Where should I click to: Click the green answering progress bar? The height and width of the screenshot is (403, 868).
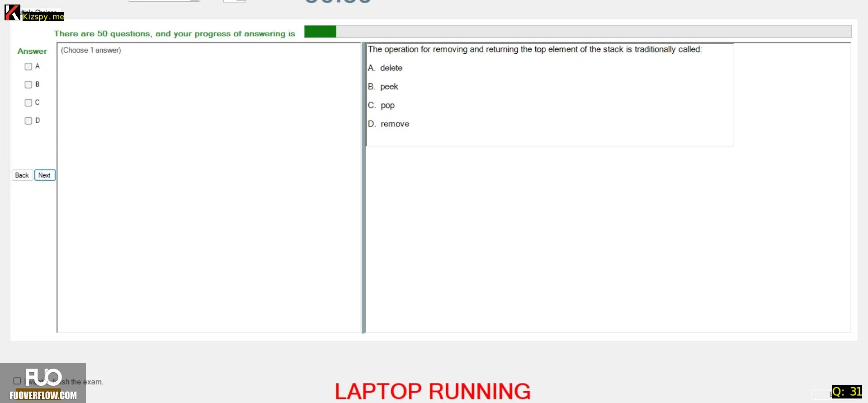(x=577, y=32)
